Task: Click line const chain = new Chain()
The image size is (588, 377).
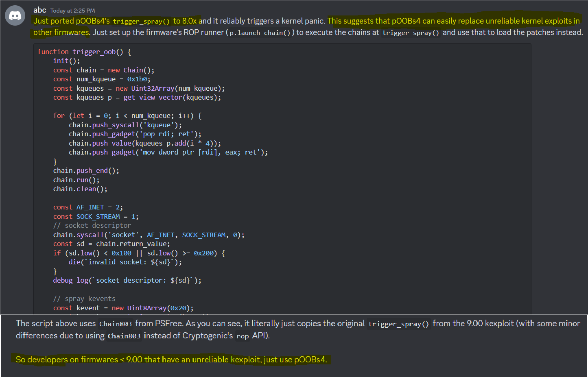Action: coord(104,70)
